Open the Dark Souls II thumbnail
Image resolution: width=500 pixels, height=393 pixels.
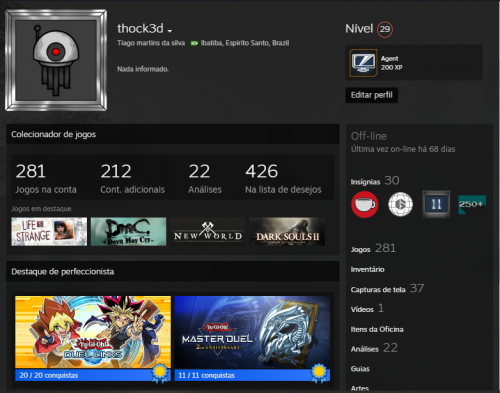point(287,232)
